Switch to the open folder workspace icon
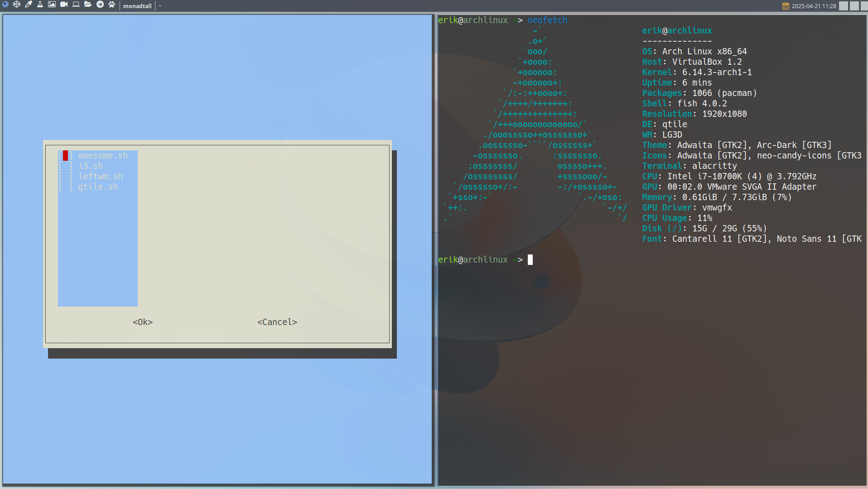The height and width of the screenshot is (489, 868). click(88, 5)
